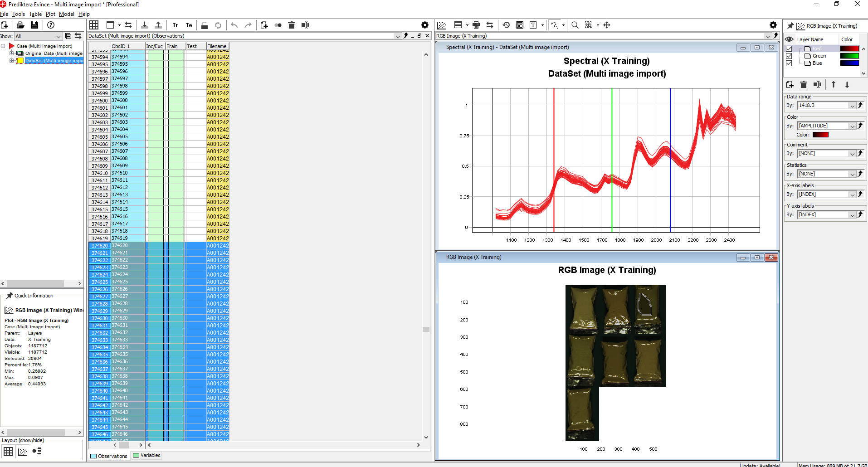This screenshot has width=868, height=467.
Task: Click the save (floppy disk) icon
Action: click(34, 25)
